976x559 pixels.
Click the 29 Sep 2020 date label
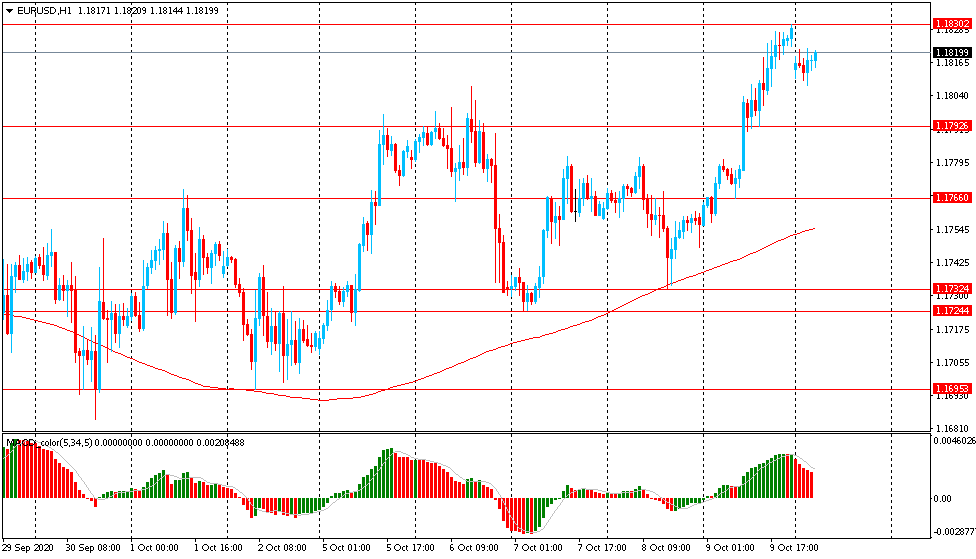(x=28, y=548)
